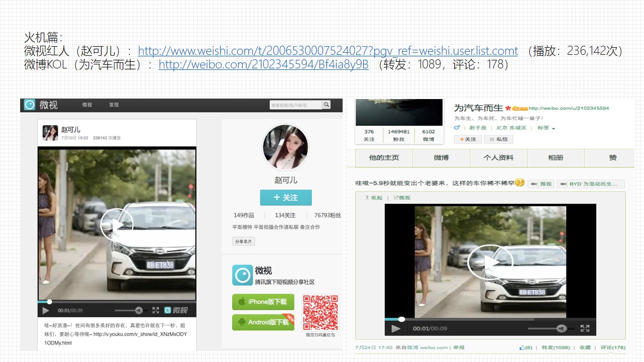Screen dimensions: 644x362
Task: View the 376 关注 count on Weibo
Action: [x=369, y=135]
